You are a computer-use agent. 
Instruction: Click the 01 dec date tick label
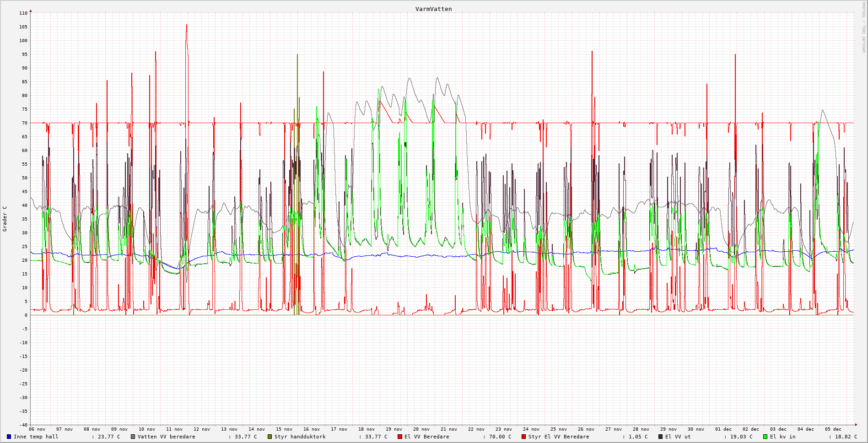723,429
